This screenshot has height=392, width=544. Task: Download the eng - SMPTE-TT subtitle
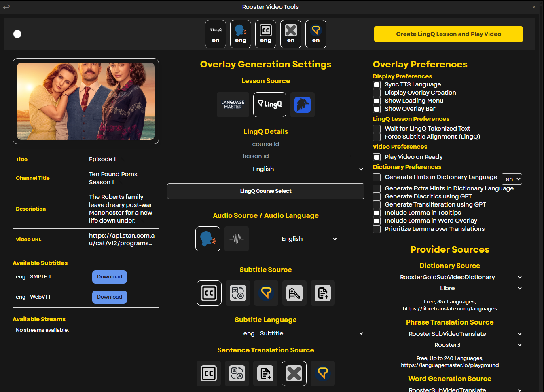pos(110,277)
